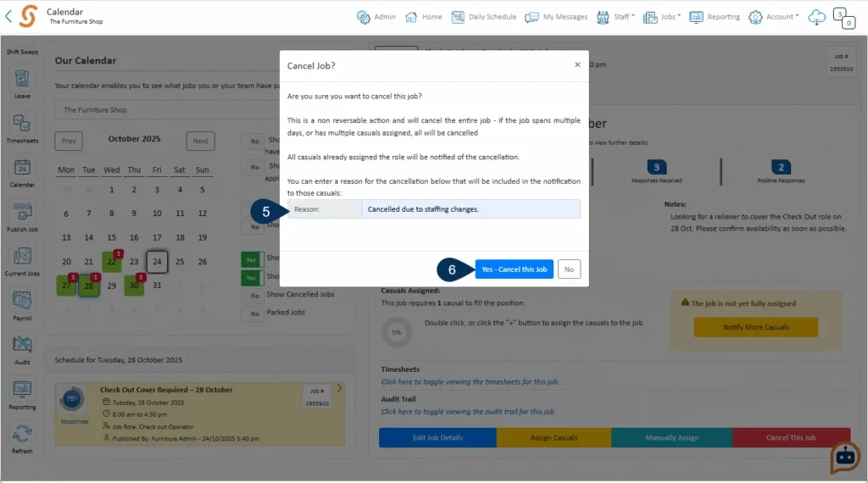The height and width of the screenshot is (483, 868).
Task: Toggle the upper green Yes switch
Action: 253,259
